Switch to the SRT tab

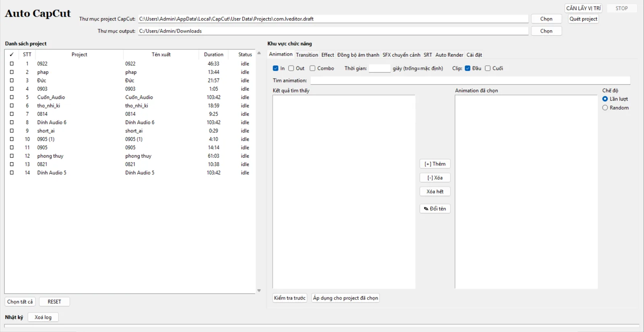[x=428, y=55]
